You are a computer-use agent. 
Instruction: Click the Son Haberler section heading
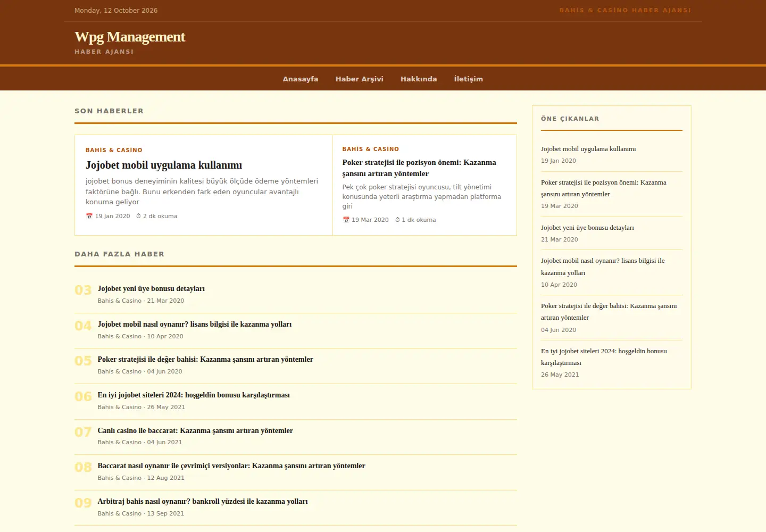tap(109, 111)
